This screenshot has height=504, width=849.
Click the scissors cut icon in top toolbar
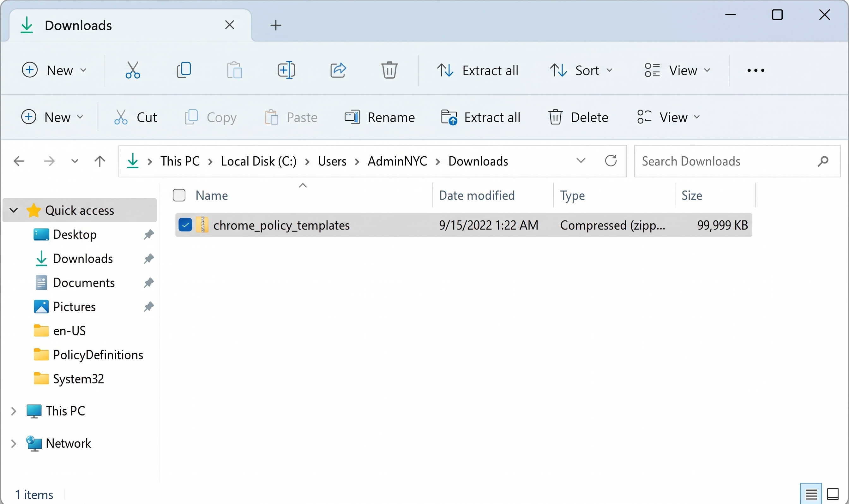pyautogui.click(x=132, y=70)
